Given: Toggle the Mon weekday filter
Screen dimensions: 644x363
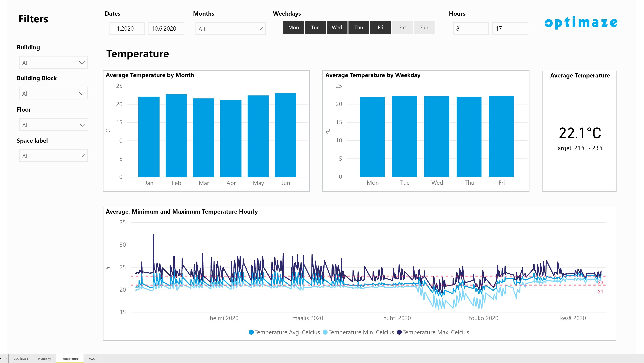Looking at the screenshot, I should pyautogui.click(x=294, y=28).
